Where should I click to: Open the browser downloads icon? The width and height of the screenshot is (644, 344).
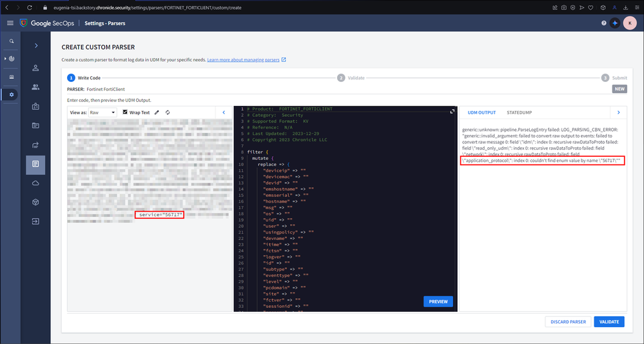(x=625, y=7)
